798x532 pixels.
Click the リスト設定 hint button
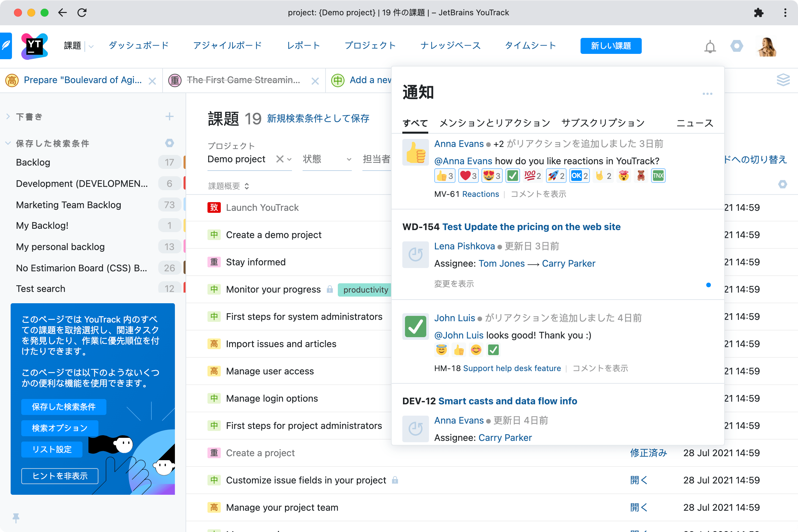52,449
